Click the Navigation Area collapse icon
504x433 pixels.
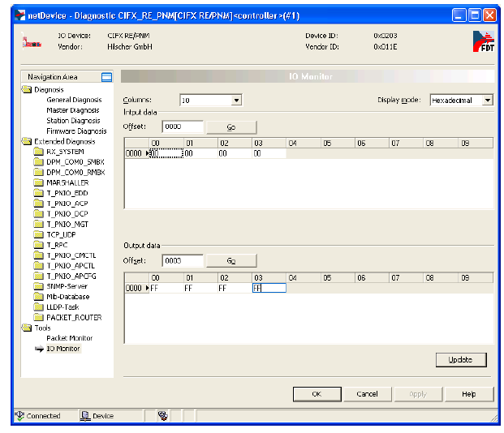[x=106, y=77]
